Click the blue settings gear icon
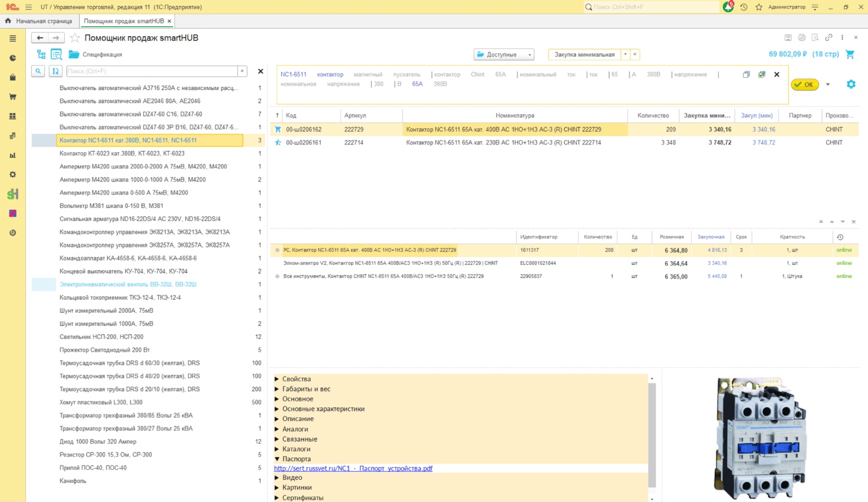The image size is (868, 502). 851,84
